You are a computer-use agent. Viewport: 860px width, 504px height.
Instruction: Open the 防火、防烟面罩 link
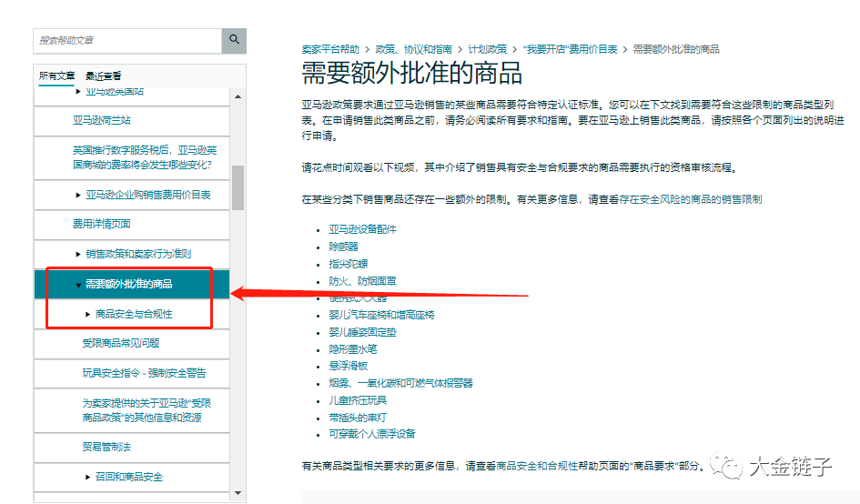pyautogui.click(x=362, y=281)
